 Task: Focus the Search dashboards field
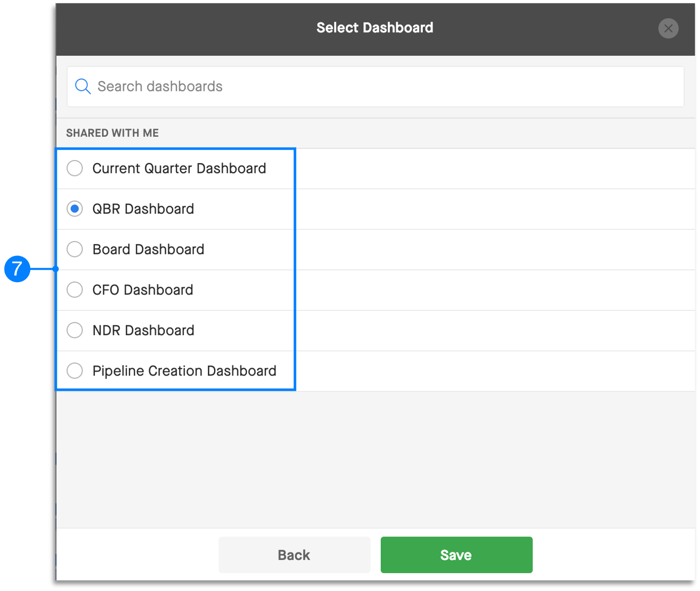tap(375, 86)
